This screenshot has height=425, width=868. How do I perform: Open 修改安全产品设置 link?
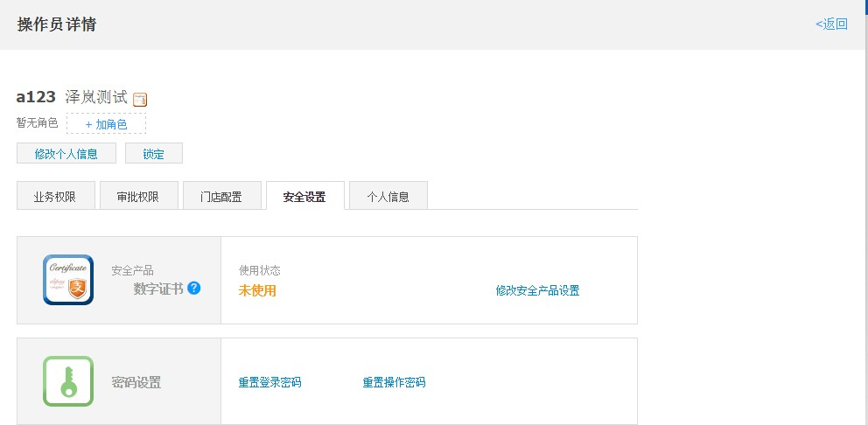[x=537, y=290]
